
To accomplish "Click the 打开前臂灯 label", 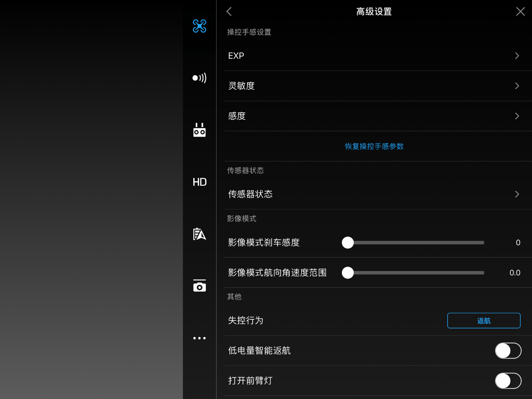I will (250, 381).
